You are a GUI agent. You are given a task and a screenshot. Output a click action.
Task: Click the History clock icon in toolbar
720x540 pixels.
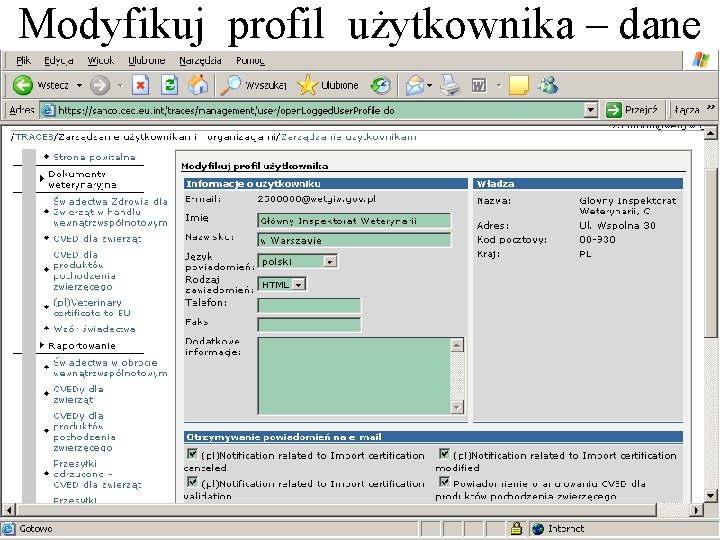click(x=381, y=85)
